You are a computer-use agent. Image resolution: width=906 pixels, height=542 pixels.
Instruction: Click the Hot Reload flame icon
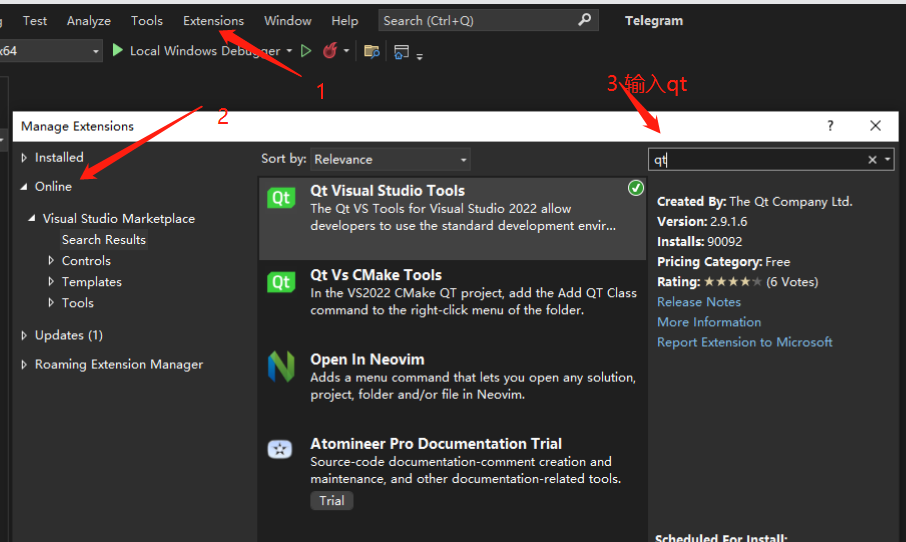pos(330,50)
